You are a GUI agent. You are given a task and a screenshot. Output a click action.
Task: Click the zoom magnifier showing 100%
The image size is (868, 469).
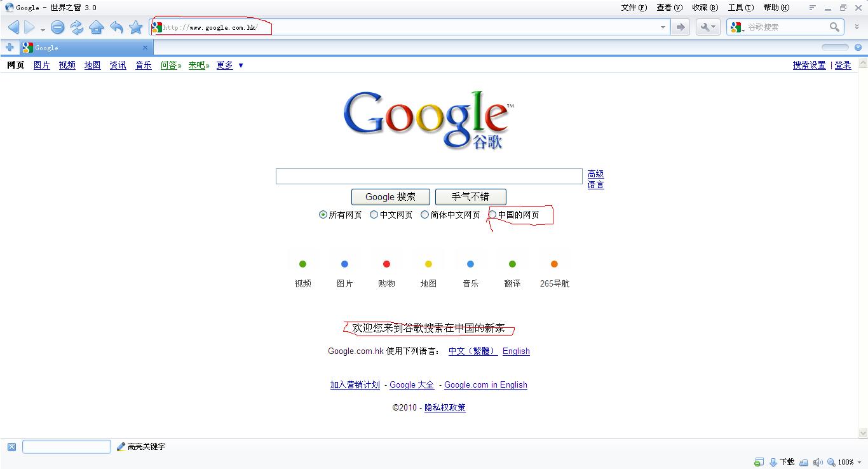pos(832,462)
